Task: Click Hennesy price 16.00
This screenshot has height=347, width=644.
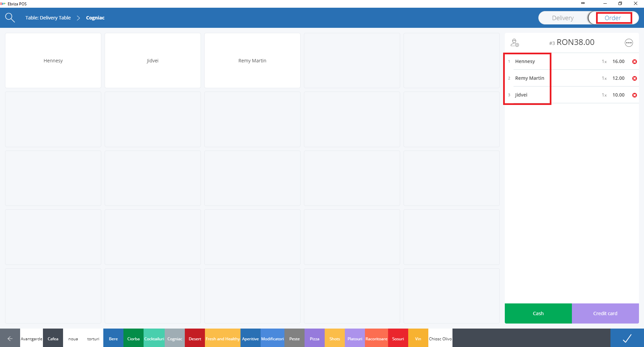Action: pyautogui.click(x=618, y=61)
